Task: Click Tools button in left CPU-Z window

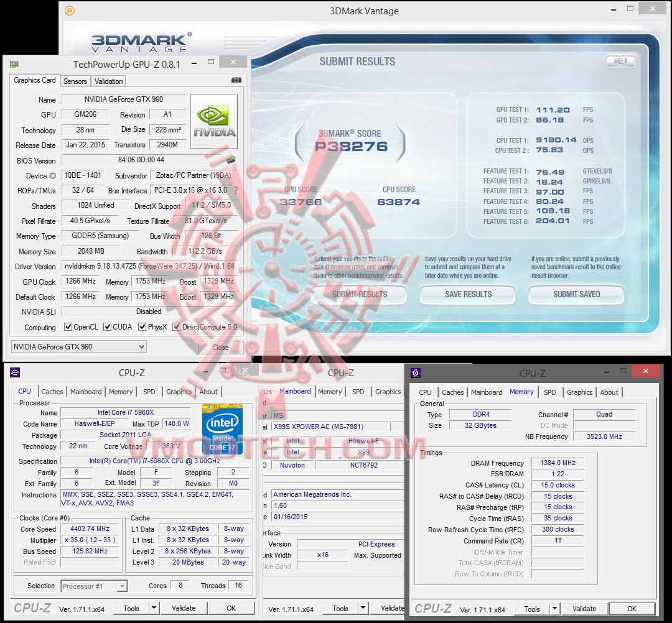Action: click(131, 608)
